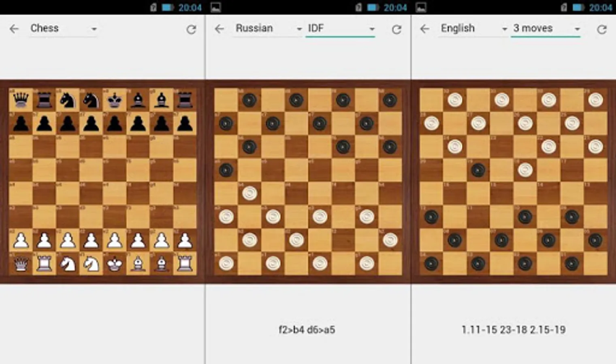Select the lone black checker on Russian board edge

[x=226, y=170]
